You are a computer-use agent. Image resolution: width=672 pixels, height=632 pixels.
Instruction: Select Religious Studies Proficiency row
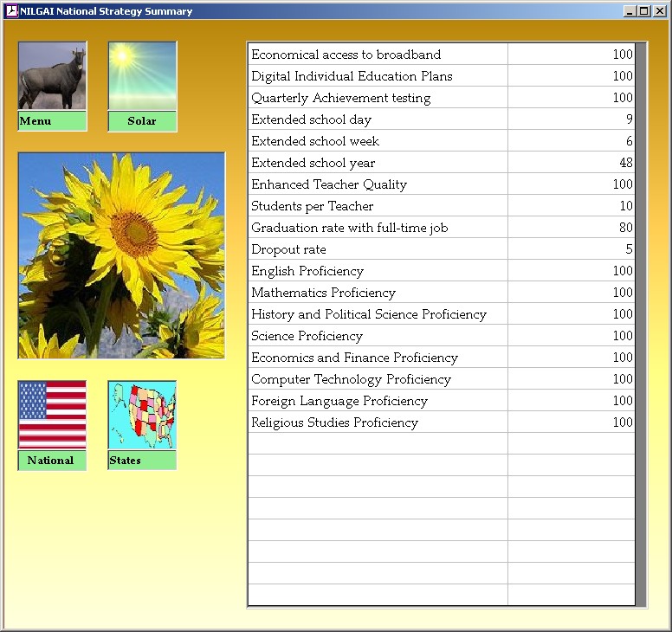[x=378, y=422]
